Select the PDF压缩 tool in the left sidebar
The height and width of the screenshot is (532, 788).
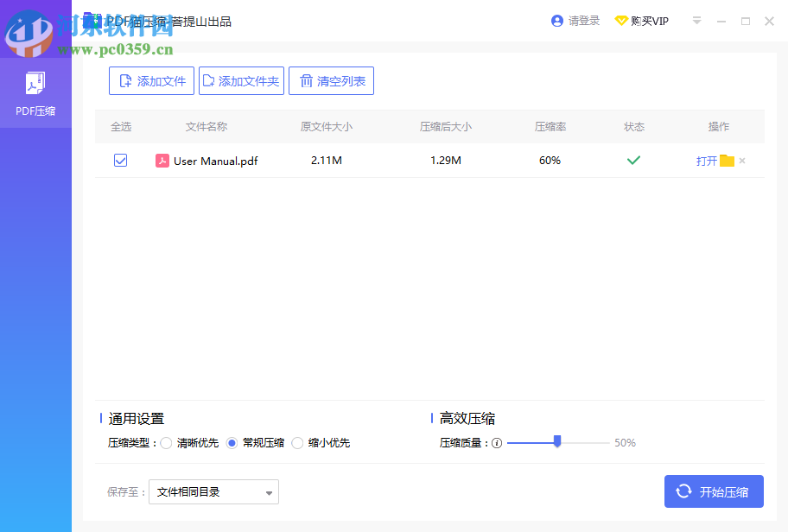[x=35, y=91]
